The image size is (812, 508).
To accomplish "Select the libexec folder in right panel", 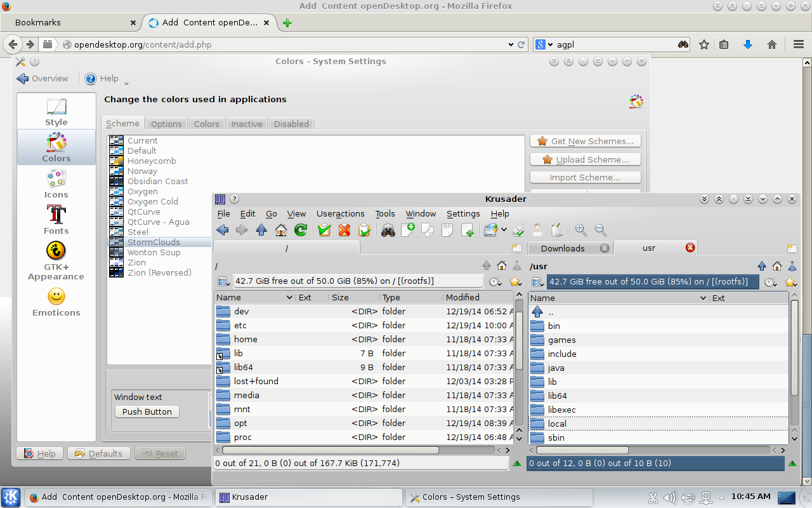I will (x=658, y=410).
